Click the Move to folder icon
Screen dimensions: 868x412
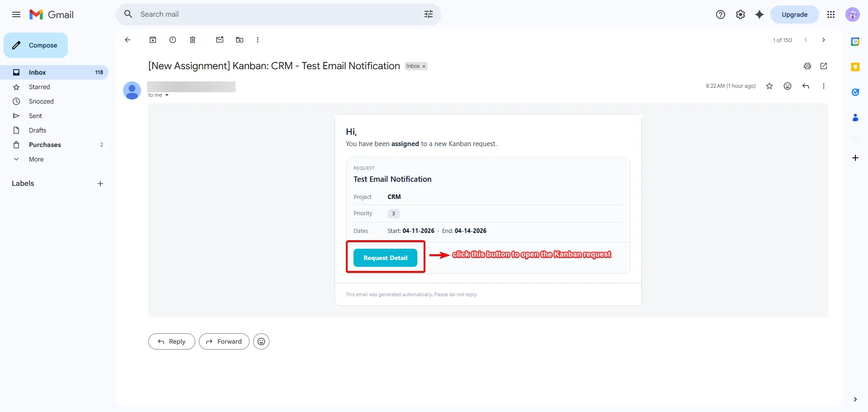pos(240,40)
